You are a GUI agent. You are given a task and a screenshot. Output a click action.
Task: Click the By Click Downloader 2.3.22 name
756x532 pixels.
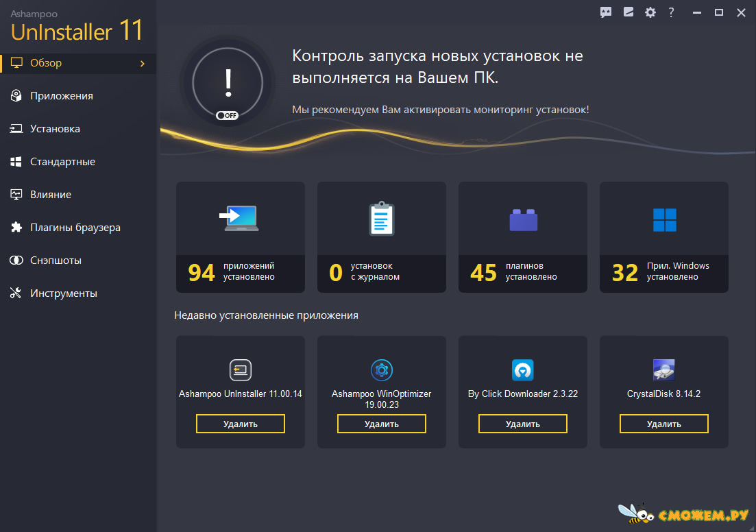click(x=523, y=394)
